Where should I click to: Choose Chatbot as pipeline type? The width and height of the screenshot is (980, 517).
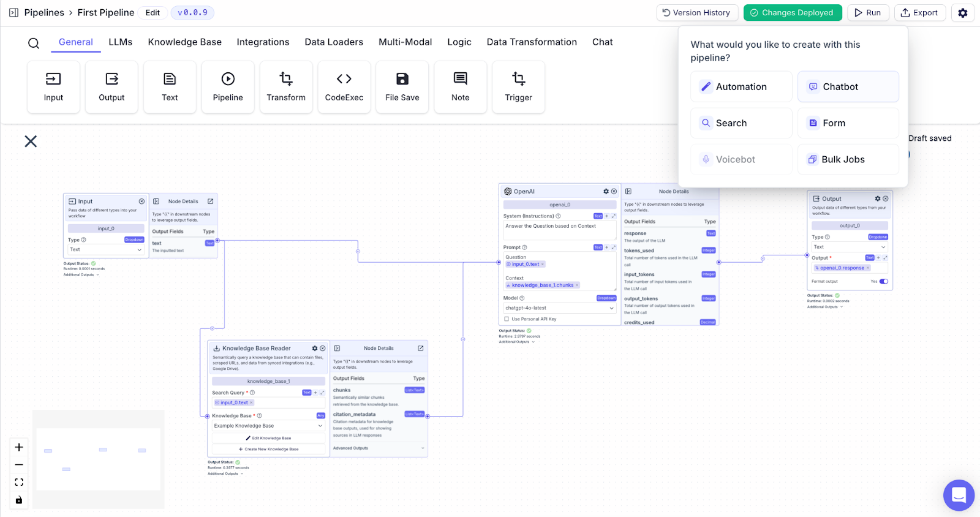click(848, 87)
